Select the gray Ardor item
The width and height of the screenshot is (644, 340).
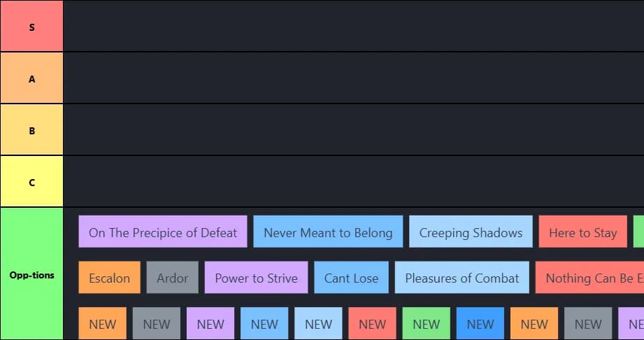(172, 278)
